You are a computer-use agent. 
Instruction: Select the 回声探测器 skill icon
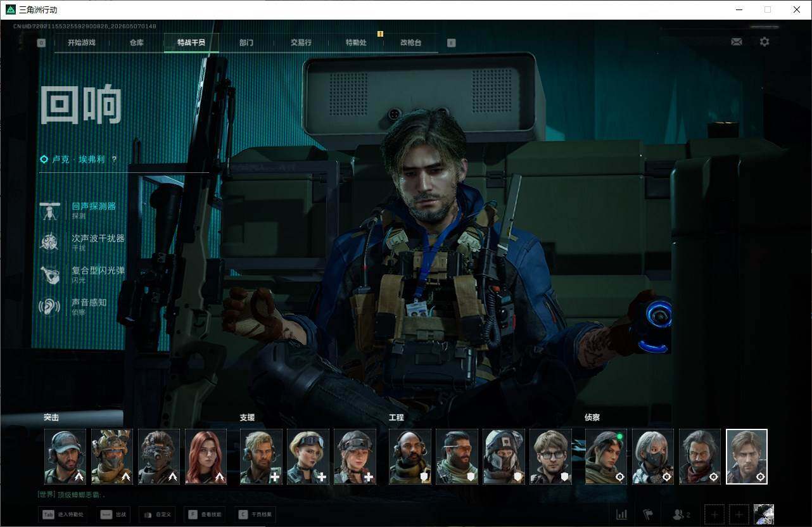click(x=49, y=211)
